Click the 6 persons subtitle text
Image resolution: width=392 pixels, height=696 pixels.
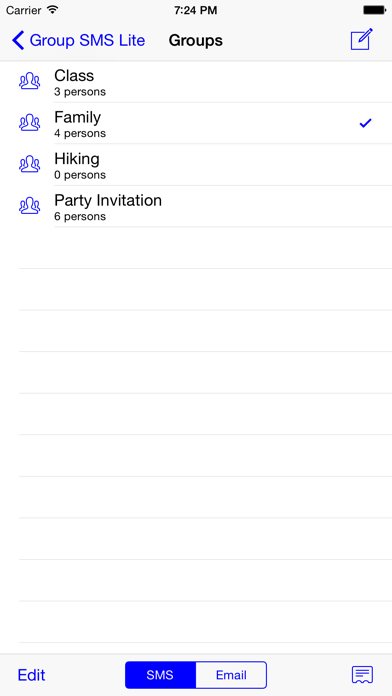coord(80,217)
